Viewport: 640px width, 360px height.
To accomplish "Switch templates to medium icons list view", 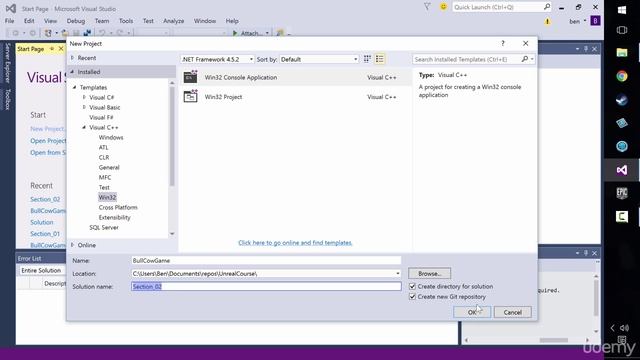I will (380, 59).
